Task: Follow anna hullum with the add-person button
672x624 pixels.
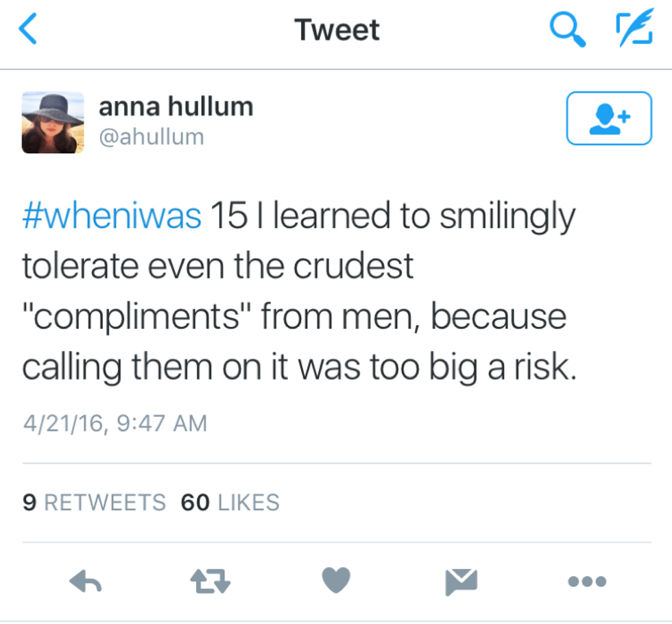Action: point(608,118)
